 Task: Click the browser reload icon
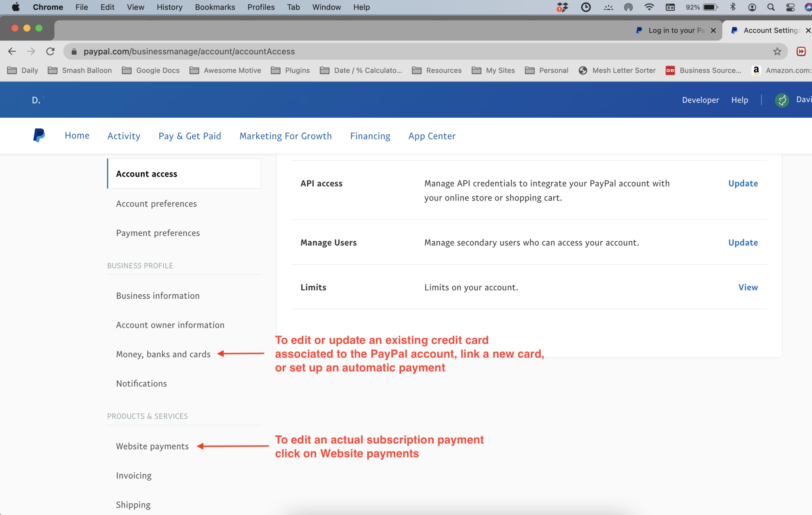[50, 51]
